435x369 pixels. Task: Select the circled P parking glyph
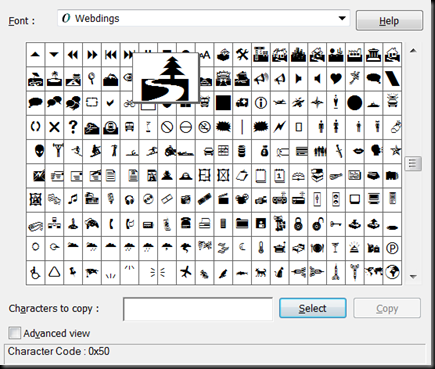click(x=392, y=248)
